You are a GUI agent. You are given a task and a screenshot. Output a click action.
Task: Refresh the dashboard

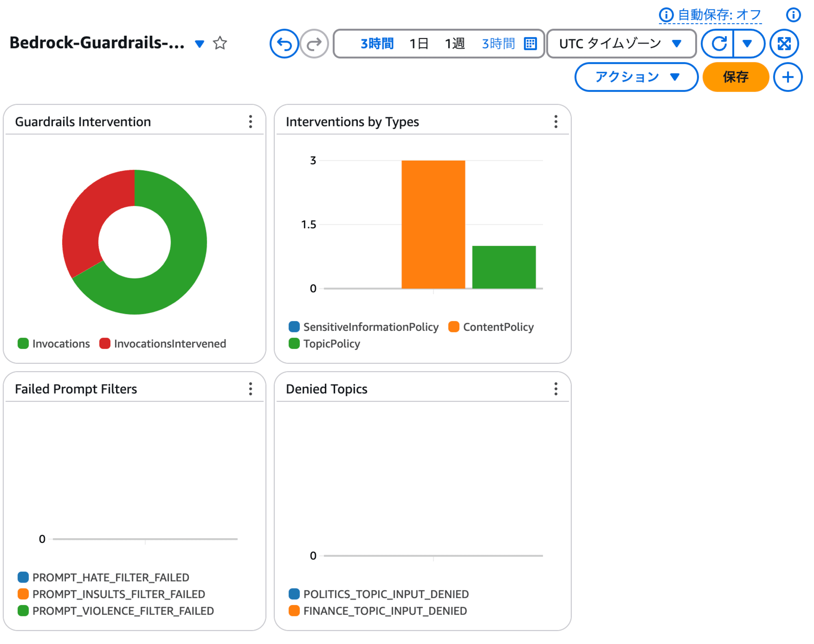click(718, 44)
